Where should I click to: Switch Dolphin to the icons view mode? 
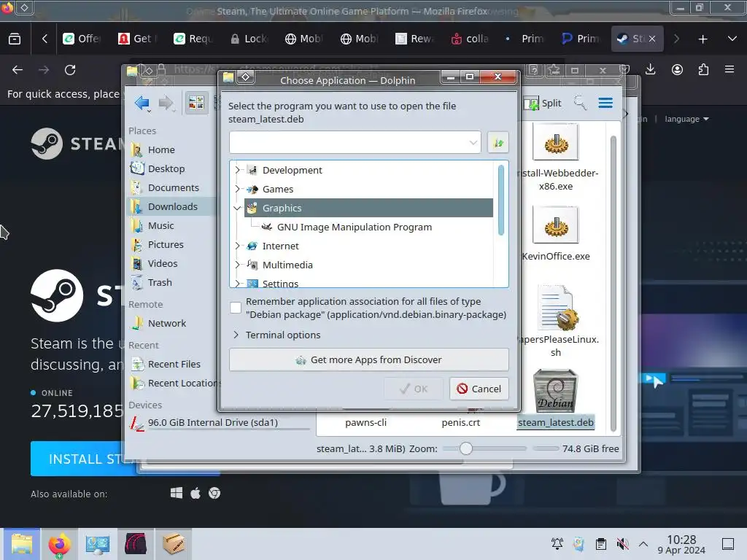tap(196, 102)
